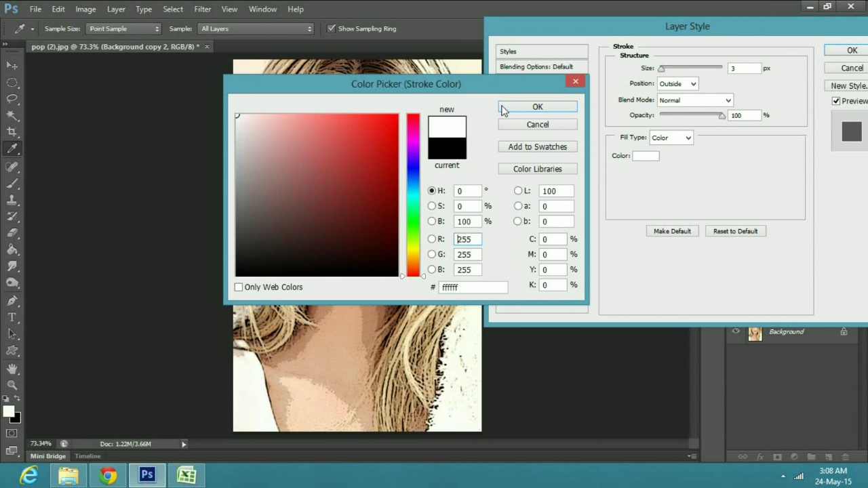Select the Mini Bridge tab
Image resolution: width=868 pixels, height=488 pixels.
coord(48,456)
